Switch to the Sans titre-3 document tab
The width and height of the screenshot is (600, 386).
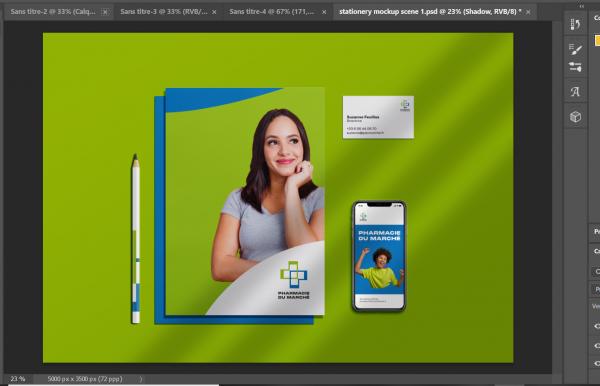click(x=164, y=12)
